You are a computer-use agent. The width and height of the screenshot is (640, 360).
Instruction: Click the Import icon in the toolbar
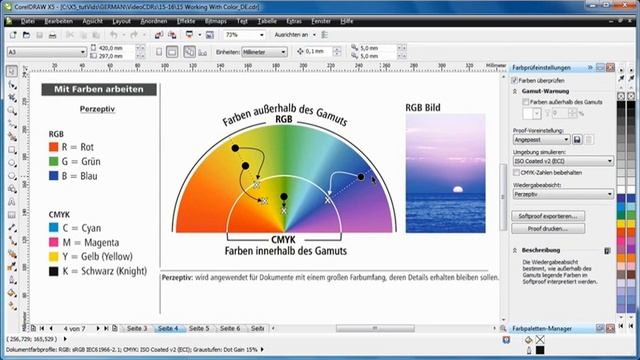tap(159, 35)
